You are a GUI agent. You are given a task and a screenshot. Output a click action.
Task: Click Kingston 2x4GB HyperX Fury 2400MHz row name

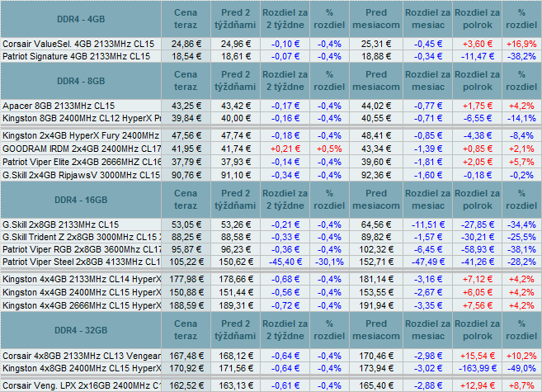coord(81,135)
